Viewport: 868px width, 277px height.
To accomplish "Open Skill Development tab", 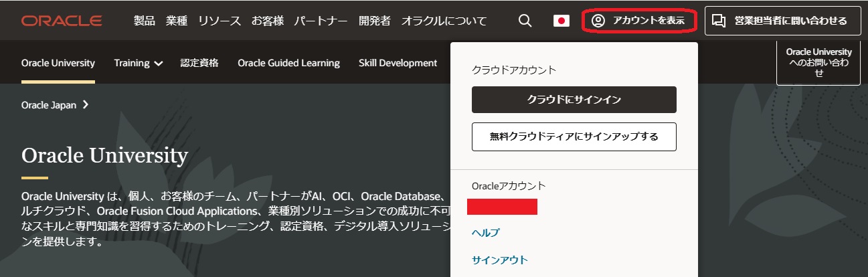I will point(398,63).
